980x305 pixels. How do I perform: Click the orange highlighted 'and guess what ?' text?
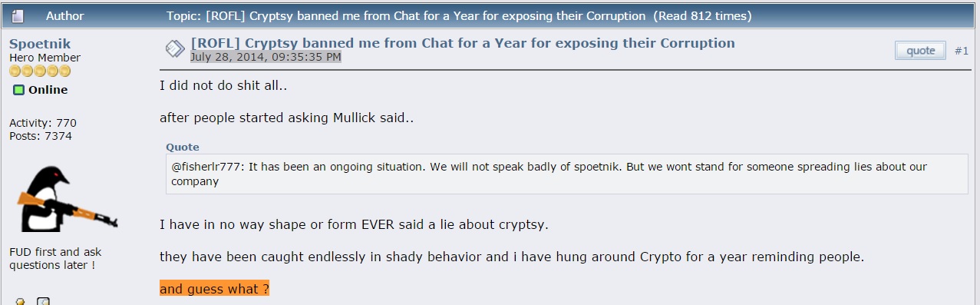214,289
